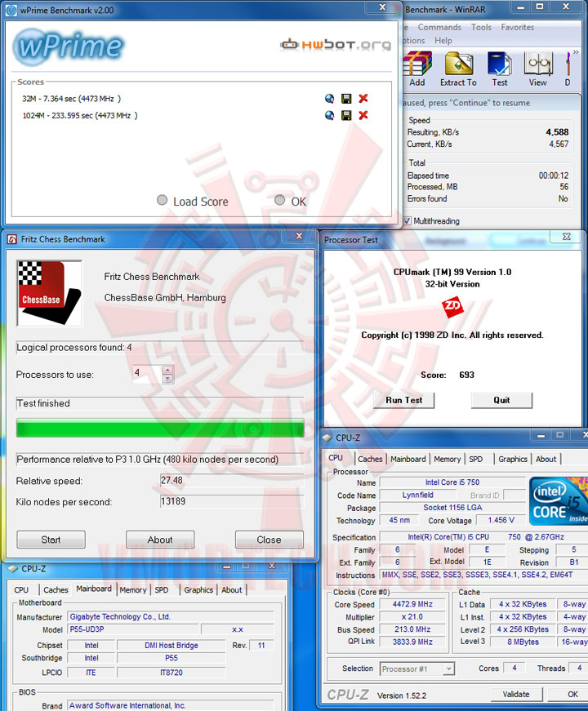Open WinRAR Commands menu
Screen dimensions: 588x711
[x=439, y=27]
